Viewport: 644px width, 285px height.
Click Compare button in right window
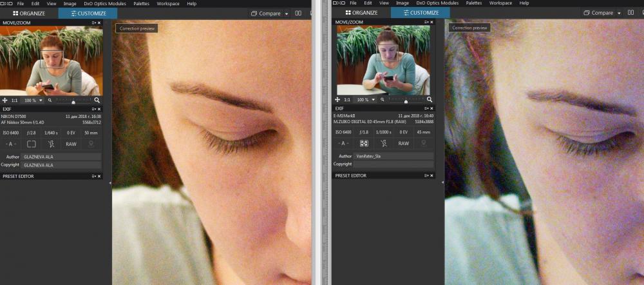point(598,13)
